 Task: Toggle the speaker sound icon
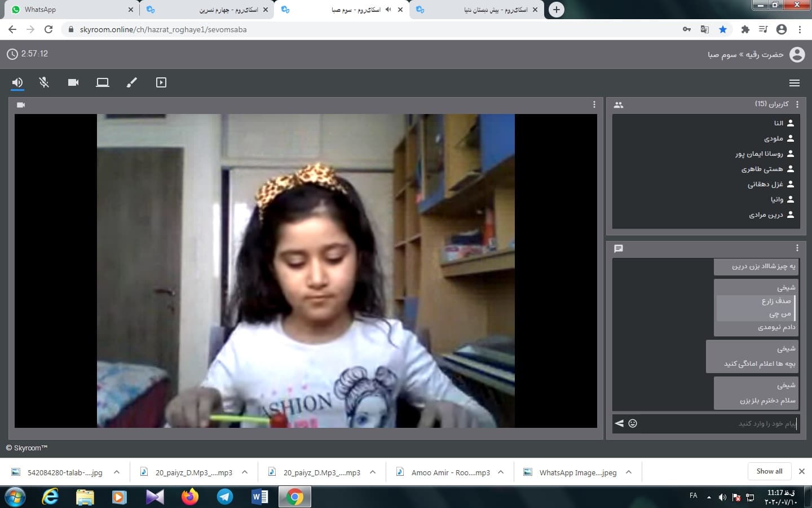click(17, 82)
